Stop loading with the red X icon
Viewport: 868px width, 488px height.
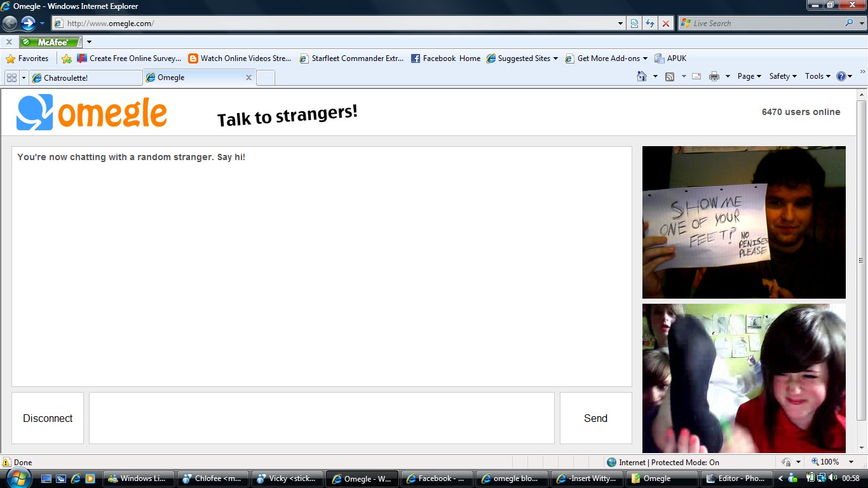(x=666, y=24)
